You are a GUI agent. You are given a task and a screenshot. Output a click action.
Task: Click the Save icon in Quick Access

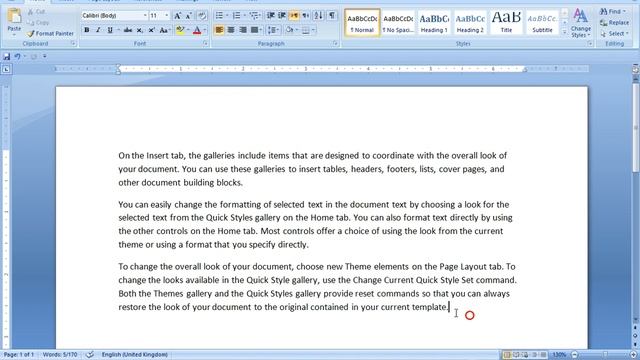[x=7, y=56]
